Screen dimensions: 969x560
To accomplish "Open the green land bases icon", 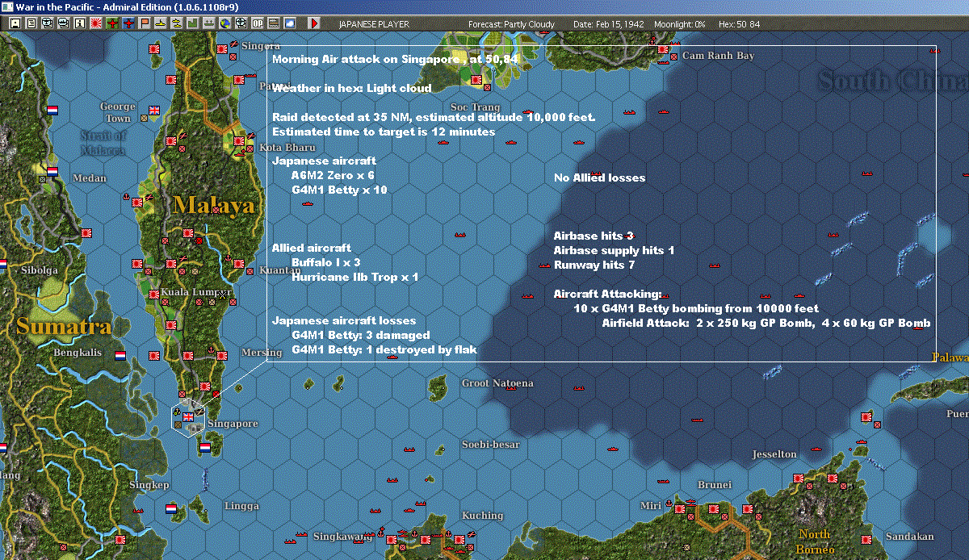I will (x=193, y=23).
